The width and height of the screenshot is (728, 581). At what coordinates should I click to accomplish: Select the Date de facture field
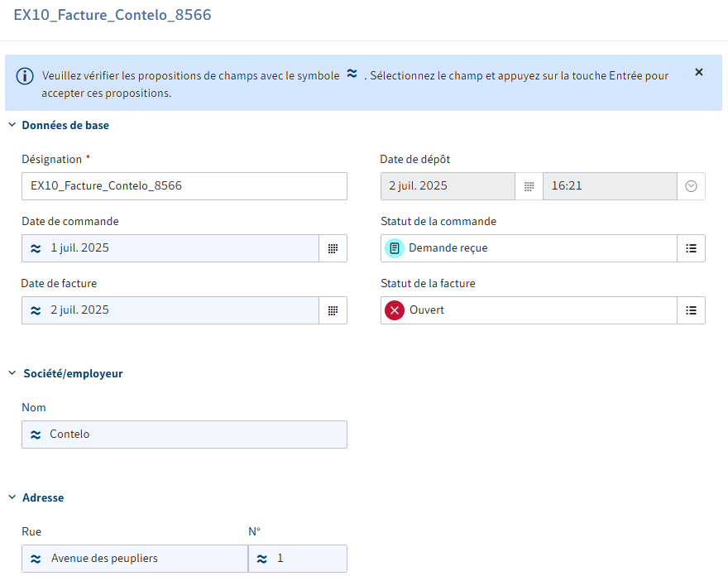[170, 310]
